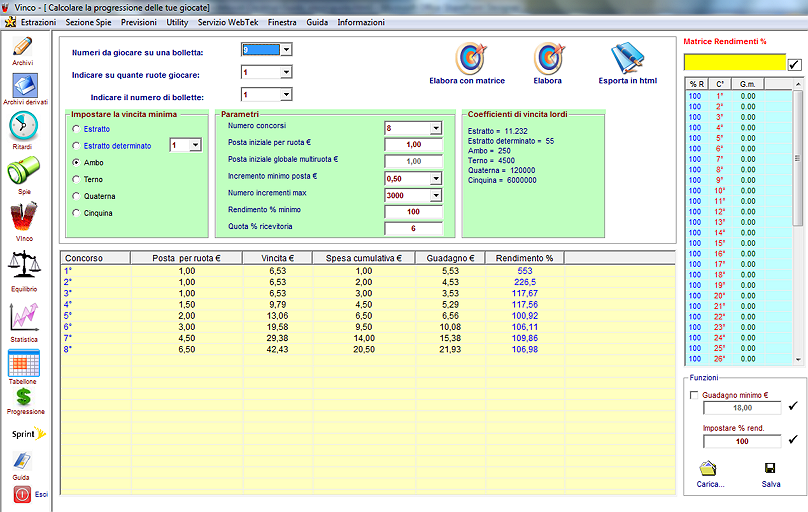This screenshot has width=808, height=512.
Task: Click the Salva floppy disk icon
Action: pos(770,468)
